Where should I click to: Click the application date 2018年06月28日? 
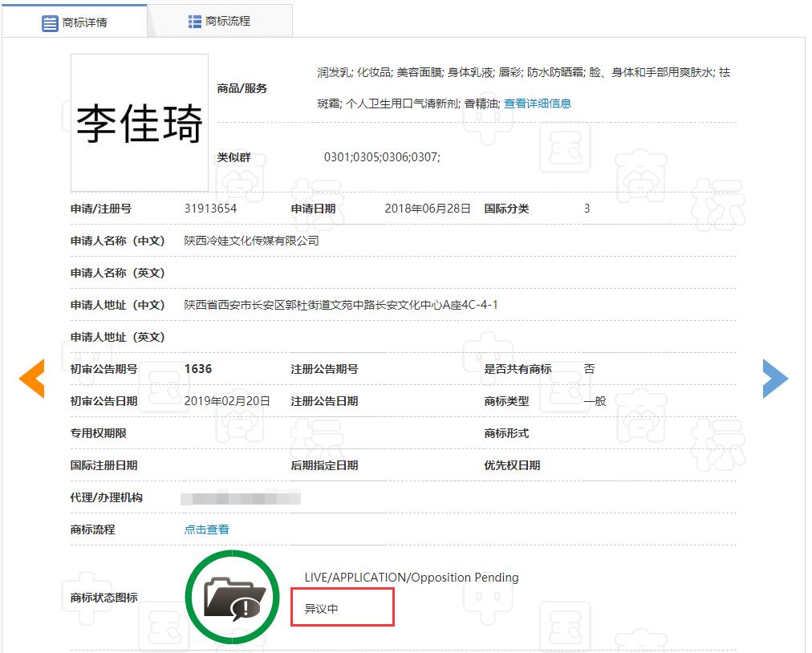(428, 209)
